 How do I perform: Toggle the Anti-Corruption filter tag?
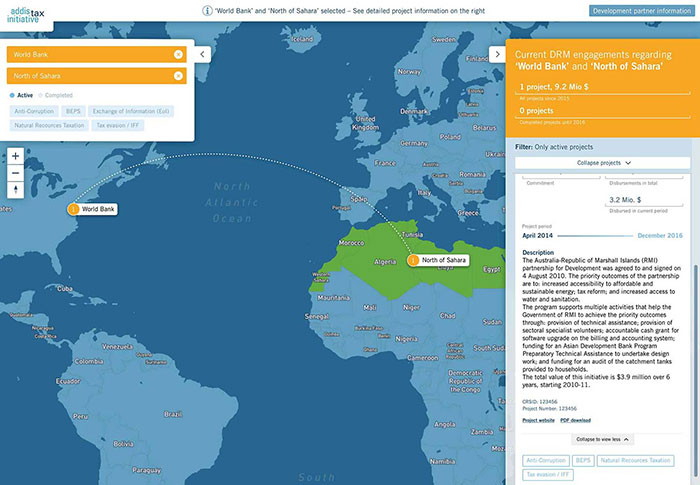[34, 111]
